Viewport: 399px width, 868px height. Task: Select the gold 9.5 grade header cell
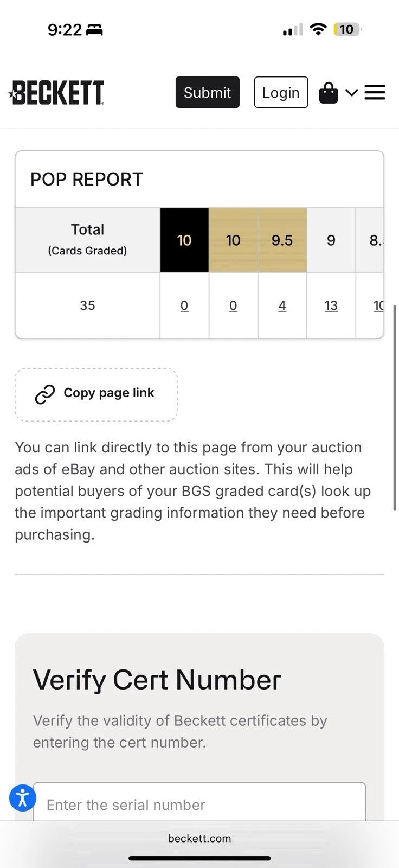pyautogui.click(x=282, y=240)
